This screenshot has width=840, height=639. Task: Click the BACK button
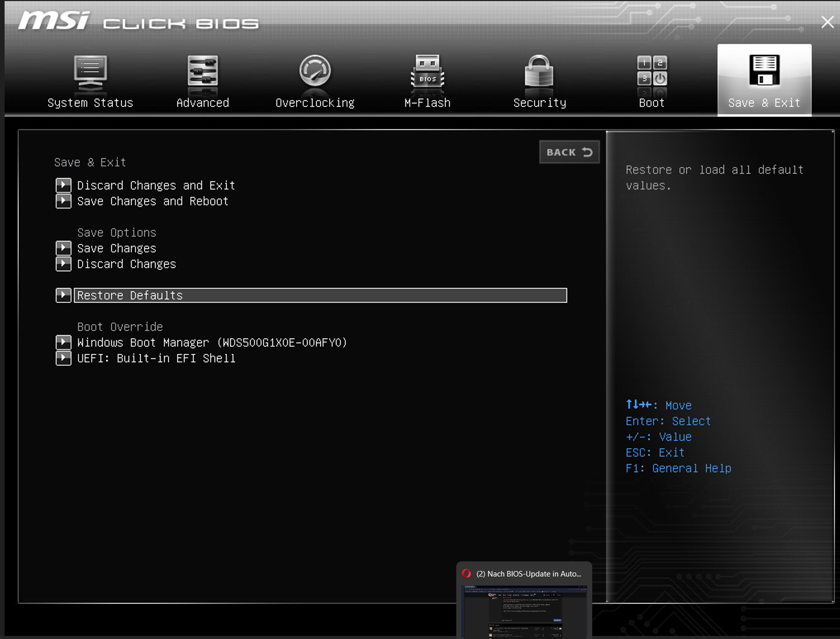(570, 152)
